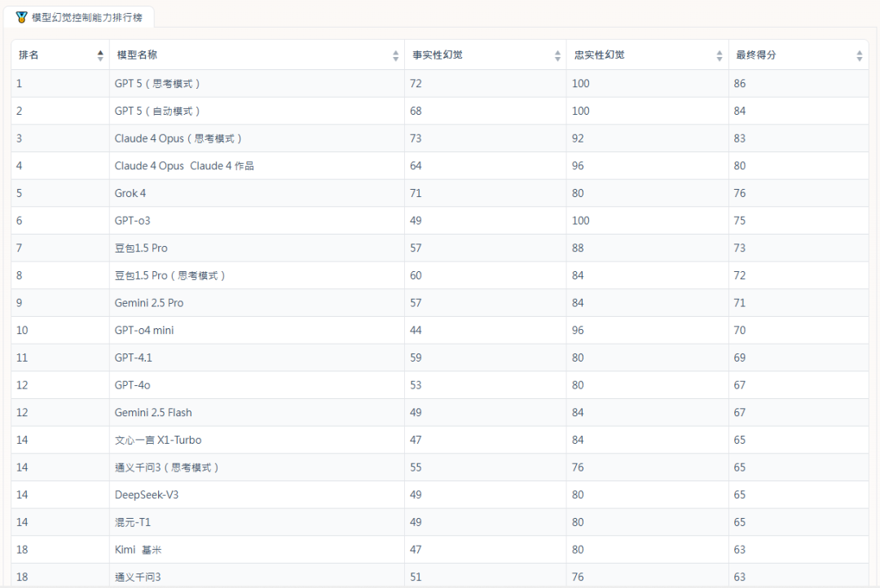Click the 事实性幻觉 header label

tap(438, 55)
